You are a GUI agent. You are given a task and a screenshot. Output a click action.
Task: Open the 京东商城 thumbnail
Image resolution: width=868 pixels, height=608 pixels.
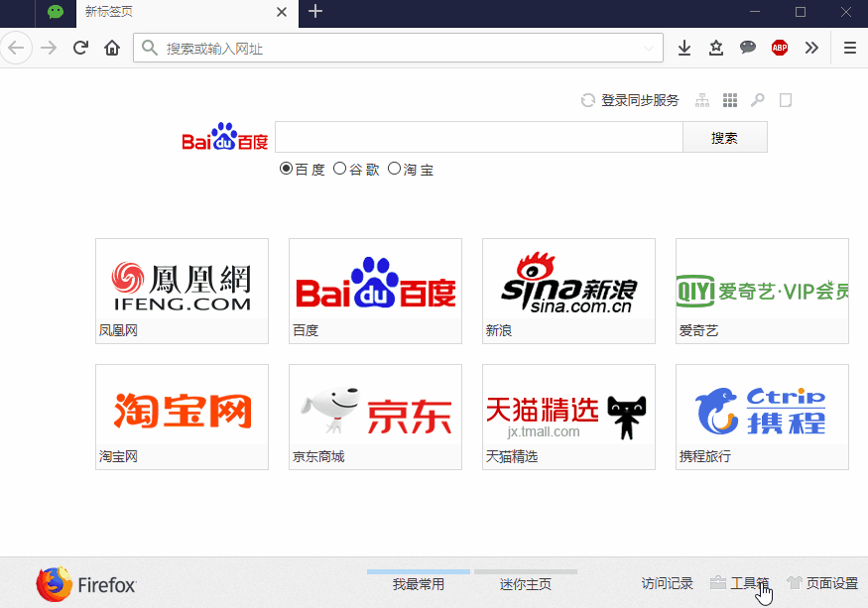tap(375, 417)
